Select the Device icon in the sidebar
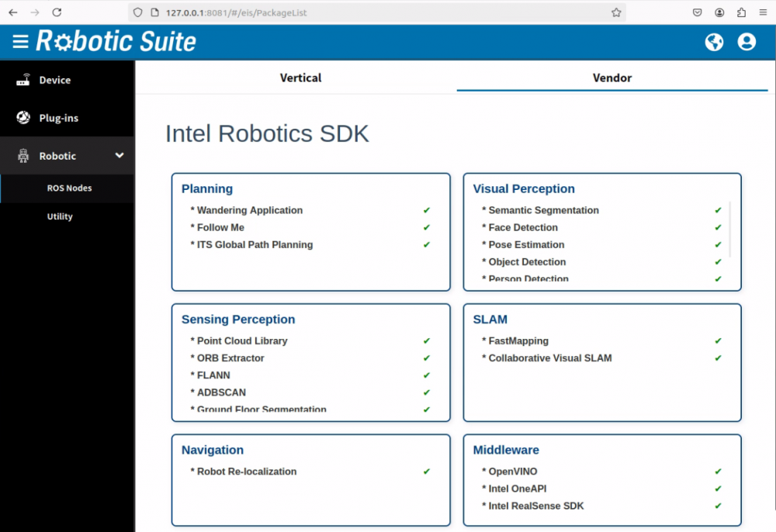 coord(22,80)
